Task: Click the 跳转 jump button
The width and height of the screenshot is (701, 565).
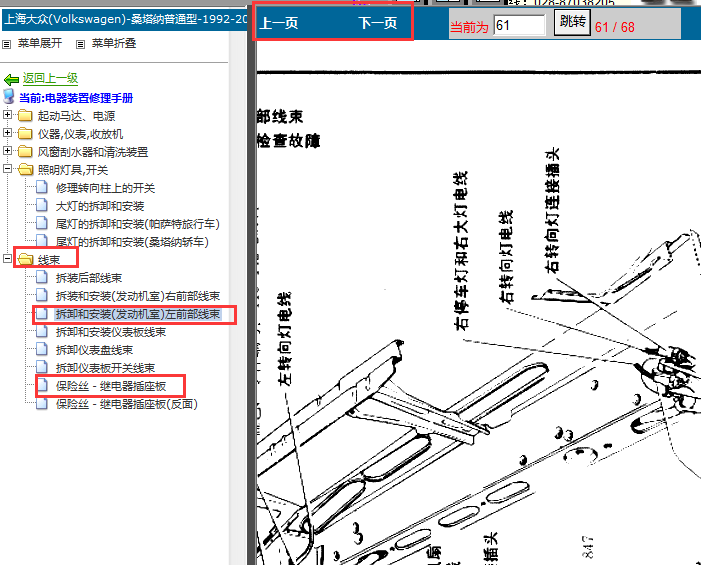Action: [572, 22]
